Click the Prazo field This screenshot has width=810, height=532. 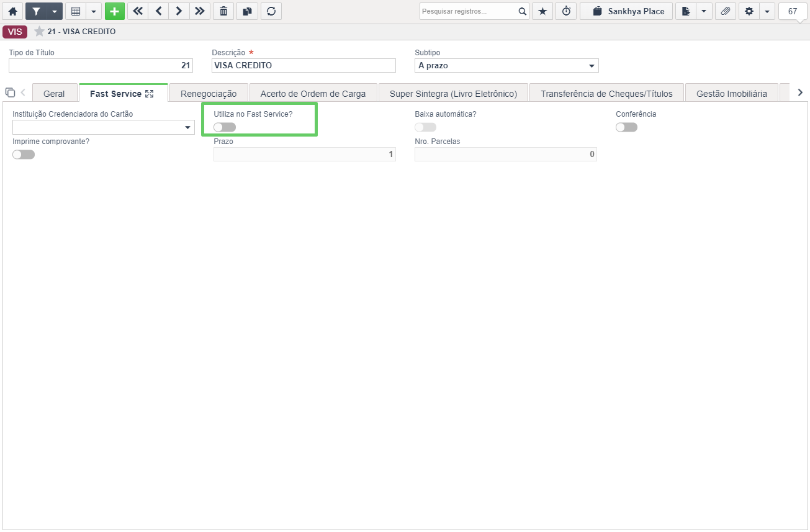click(305, 154)
